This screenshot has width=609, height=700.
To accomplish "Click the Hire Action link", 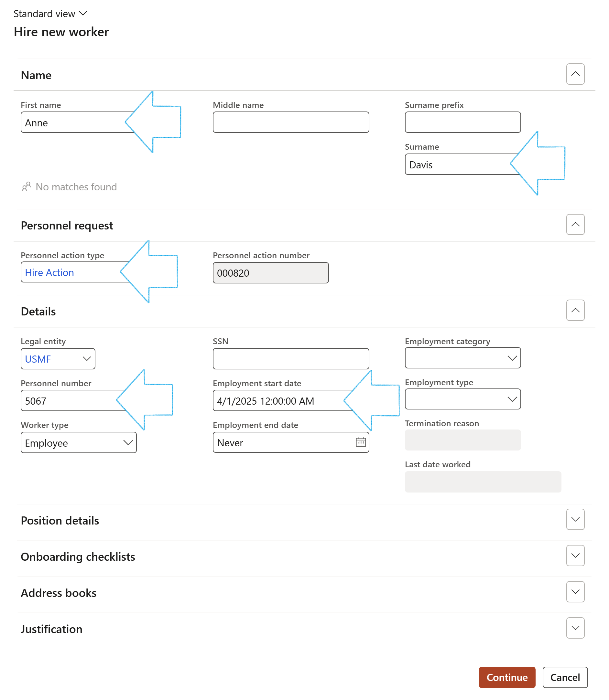I will coord(49,272).
